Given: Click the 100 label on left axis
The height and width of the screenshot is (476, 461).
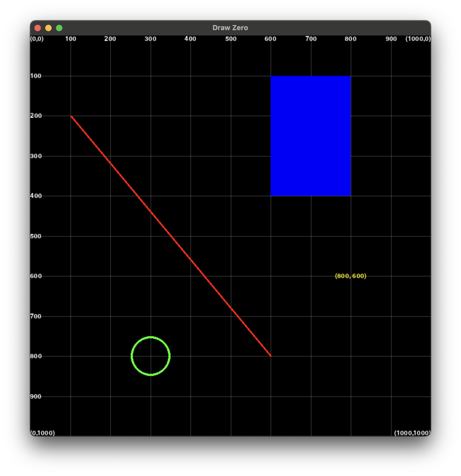Looking at the screenshot, I should [36, 76].
